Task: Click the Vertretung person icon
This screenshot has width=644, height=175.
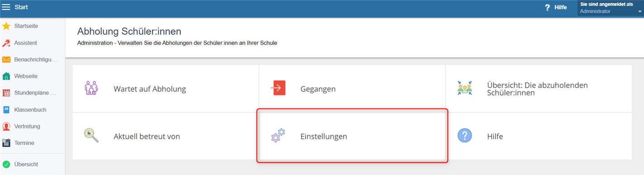Action: click(6, 127)
